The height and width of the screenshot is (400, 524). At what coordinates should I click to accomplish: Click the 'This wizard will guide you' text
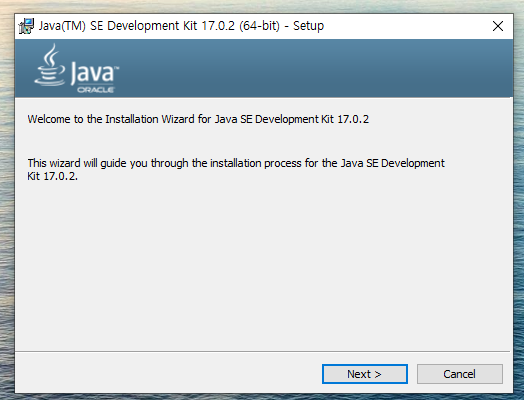point(236,169)
